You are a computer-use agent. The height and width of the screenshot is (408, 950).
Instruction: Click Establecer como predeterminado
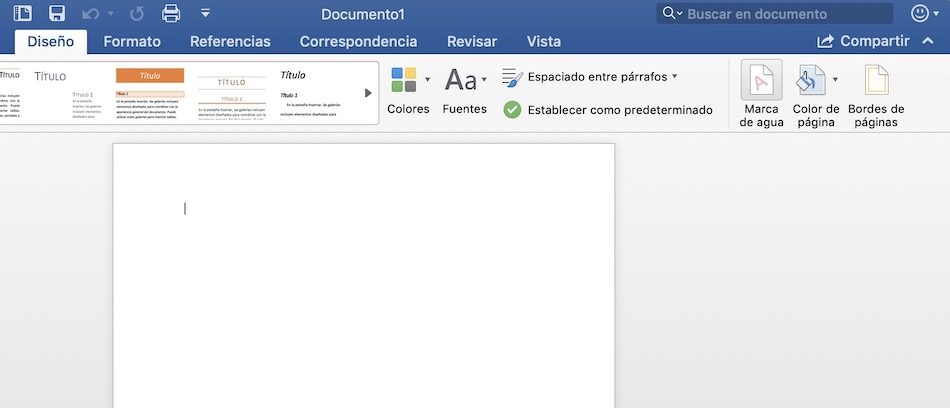608,110
